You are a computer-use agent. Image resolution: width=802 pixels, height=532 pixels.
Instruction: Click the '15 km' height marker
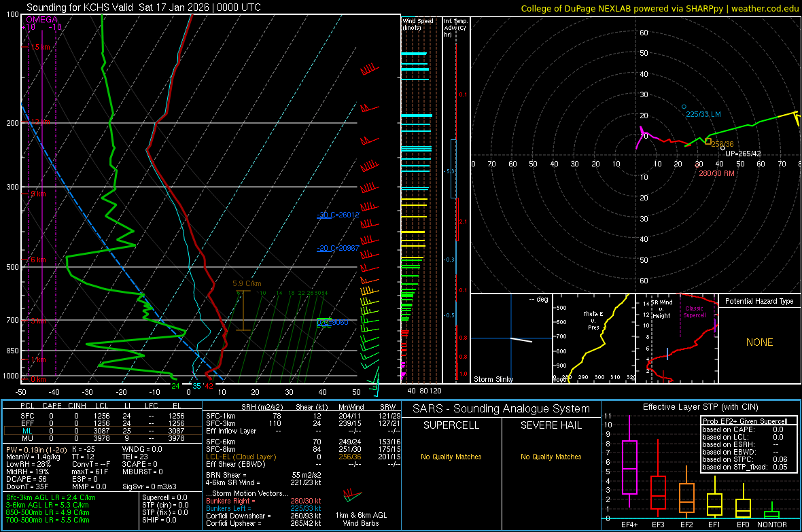(40, 47)
